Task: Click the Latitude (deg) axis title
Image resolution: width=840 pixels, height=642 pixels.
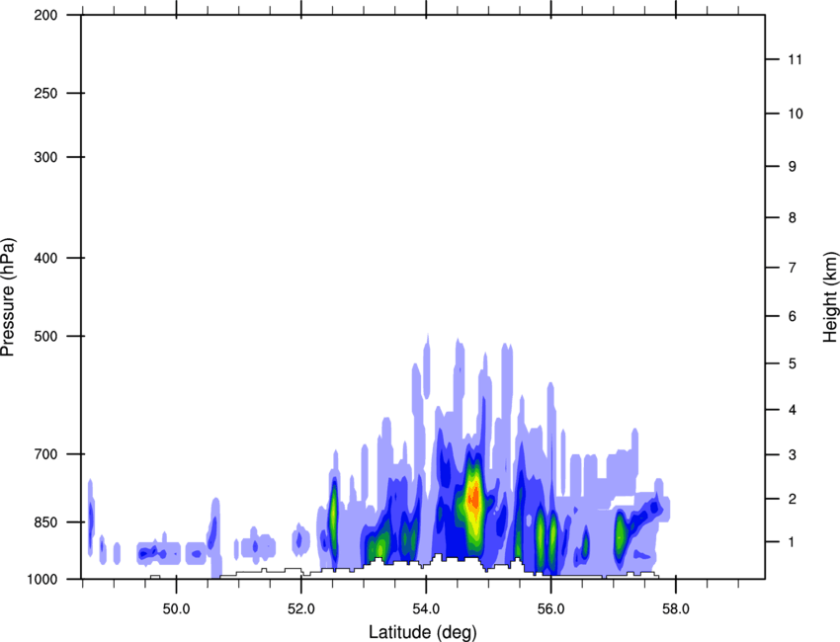Action: point(423,632)
